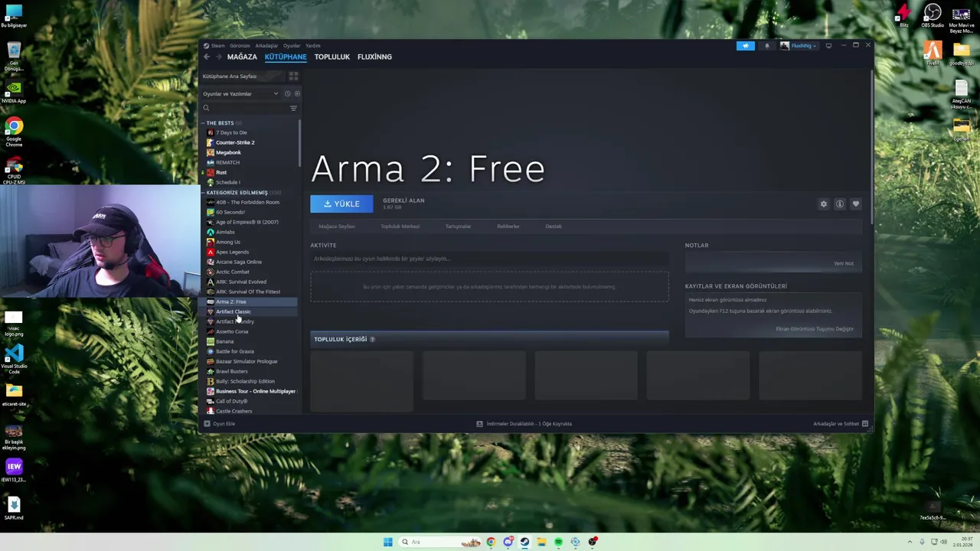Viewport: 980px width, 551px height.
Task: Click the Oyun Ekle plus icon
Action: click(207, 423)
